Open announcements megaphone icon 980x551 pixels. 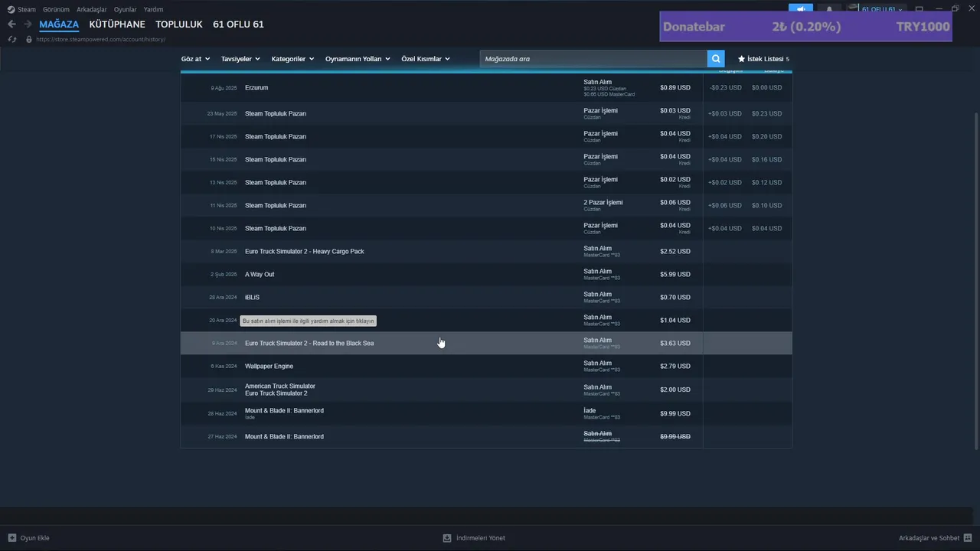pos(800,9)
